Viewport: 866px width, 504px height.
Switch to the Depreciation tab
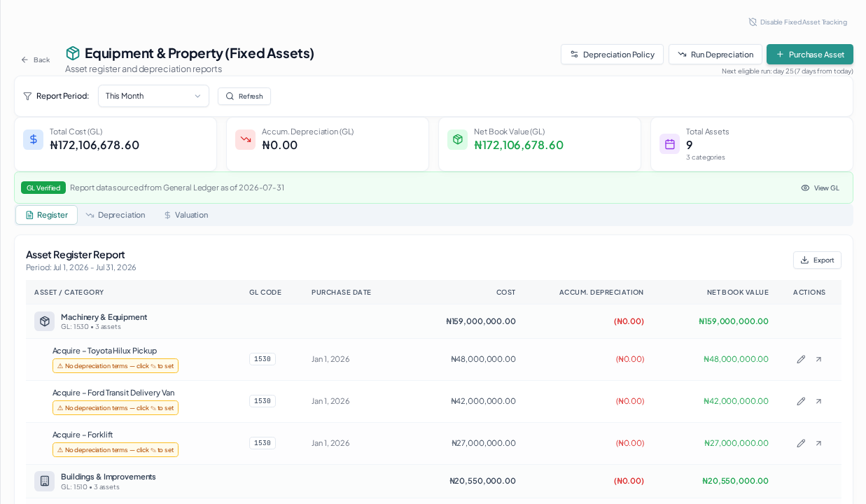click(116, 215)
